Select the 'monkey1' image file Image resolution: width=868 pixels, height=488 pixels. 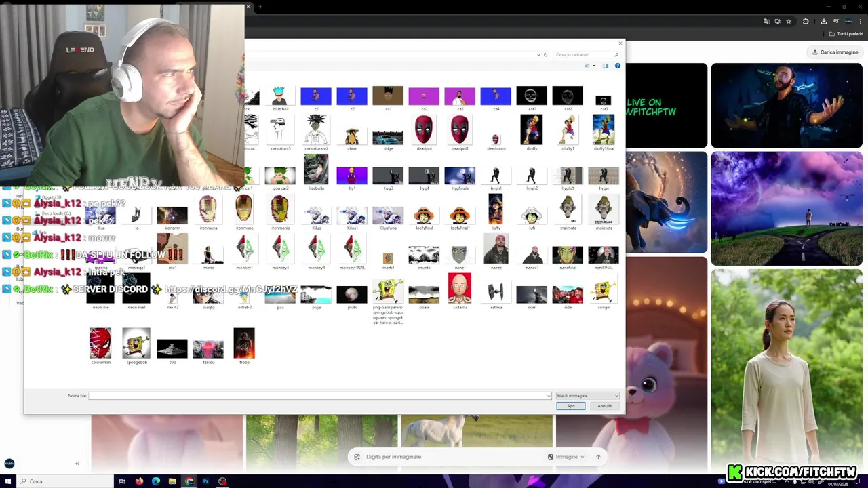244,252
